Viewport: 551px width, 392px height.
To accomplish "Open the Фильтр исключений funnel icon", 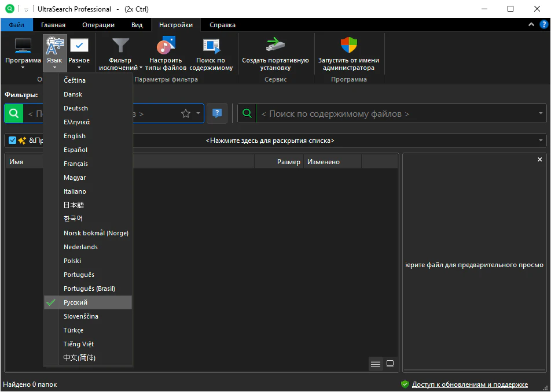I will [120, 46].
